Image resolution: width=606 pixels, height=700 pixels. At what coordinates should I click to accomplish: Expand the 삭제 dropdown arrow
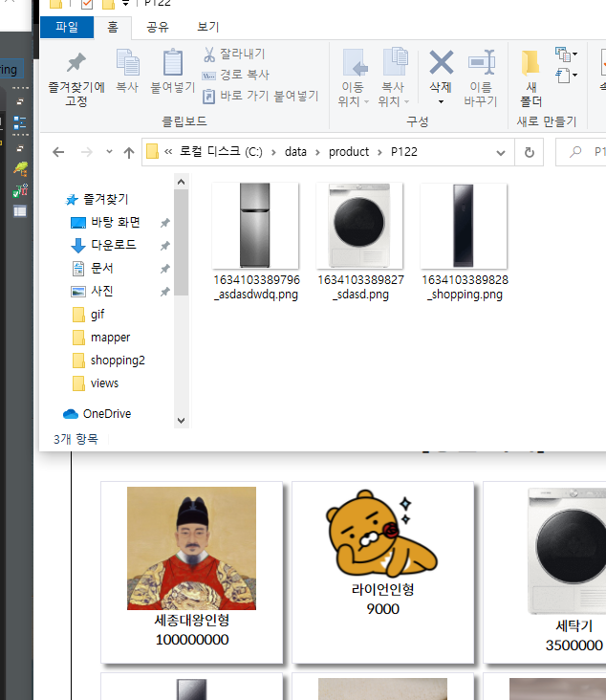coord(441,101)
